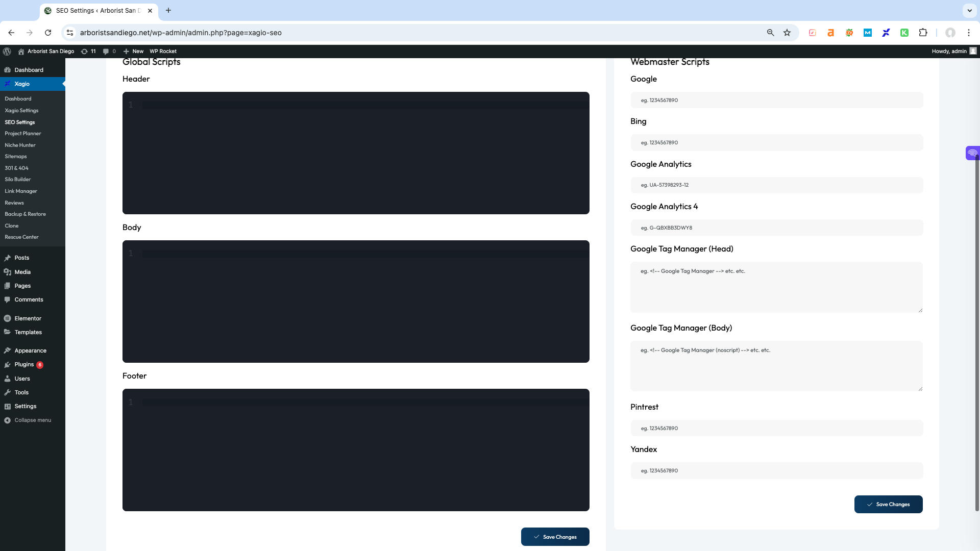Open the Link Manager
The width and height of the screenshot is (980, 551).
coord(21,191)
